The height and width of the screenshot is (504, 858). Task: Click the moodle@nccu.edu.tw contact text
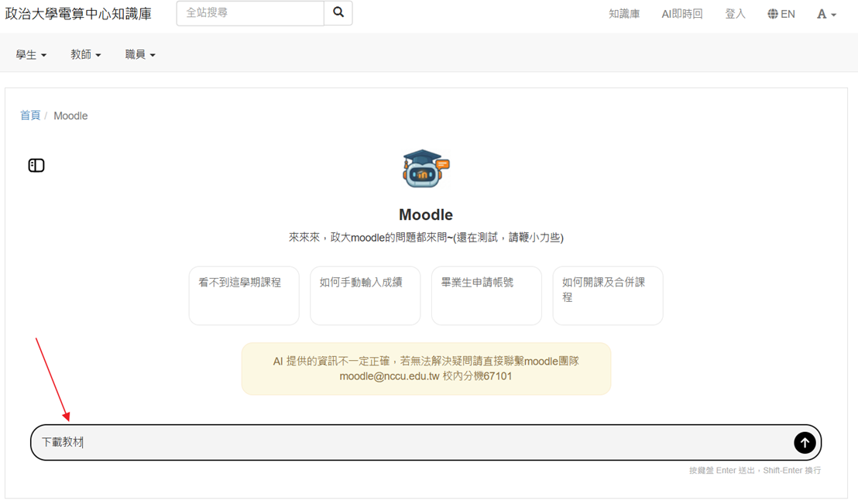[390, 376]
